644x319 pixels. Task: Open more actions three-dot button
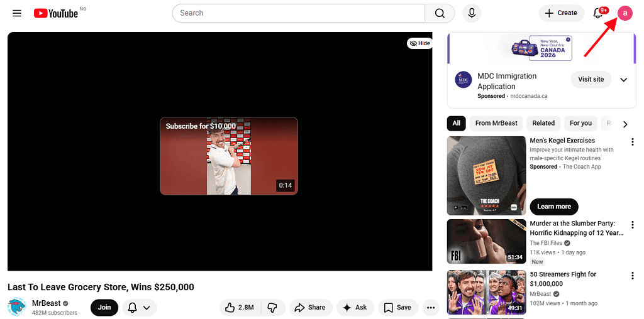pyautogui.click(x=431, y=308)
